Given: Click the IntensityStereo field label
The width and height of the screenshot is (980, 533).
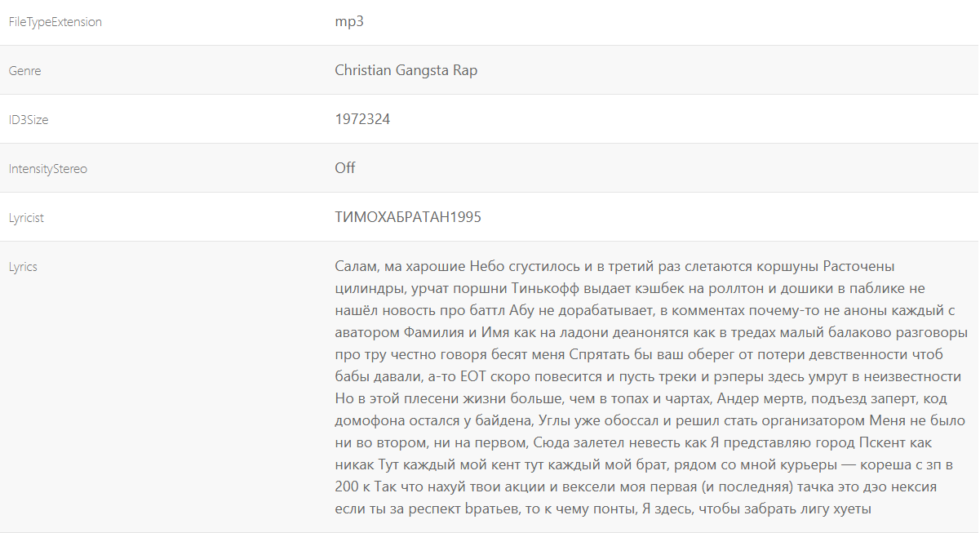Looking at the screenshot, I should (48, 169).
